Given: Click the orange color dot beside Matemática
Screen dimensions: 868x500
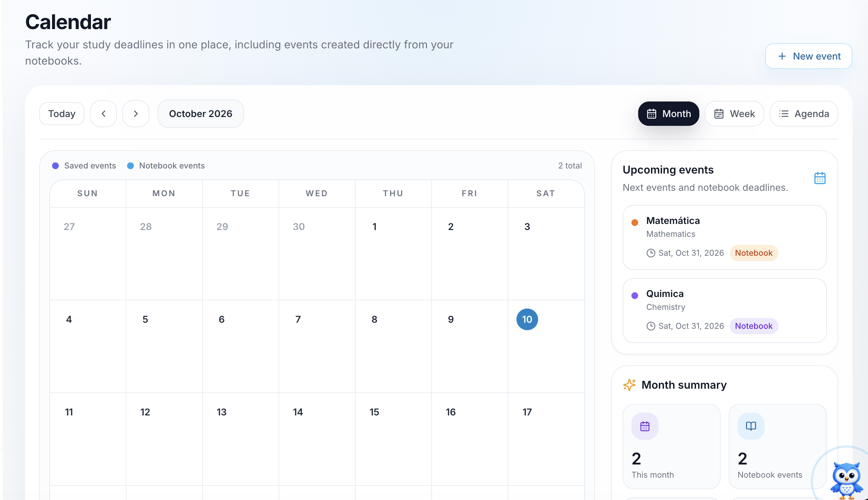Looking at the screenshot, I should coord(635,223).
